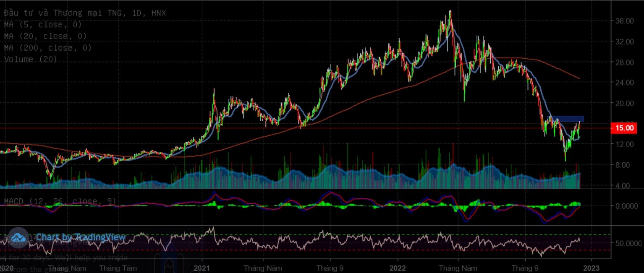Select the Đầu tư và Thương mại TNG title legend
Viewport: 644px width, 273px height.
pyautogui.click(x=85, y=13)
